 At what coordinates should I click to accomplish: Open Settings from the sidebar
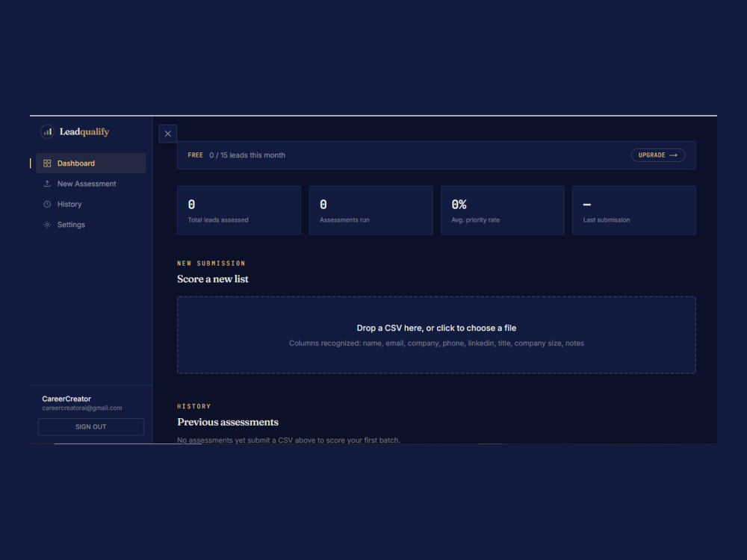[x=91, y=225]
